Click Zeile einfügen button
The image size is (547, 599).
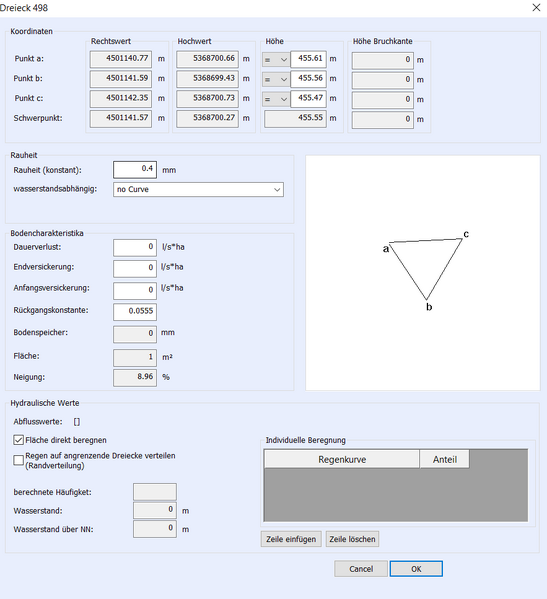[x=291, y=539]
